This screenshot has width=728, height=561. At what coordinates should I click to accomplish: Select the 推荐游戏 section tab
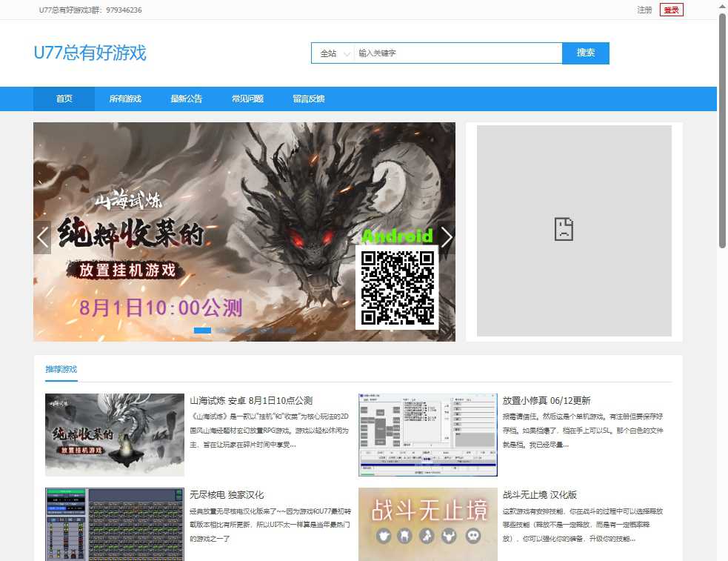coord(61,369)
